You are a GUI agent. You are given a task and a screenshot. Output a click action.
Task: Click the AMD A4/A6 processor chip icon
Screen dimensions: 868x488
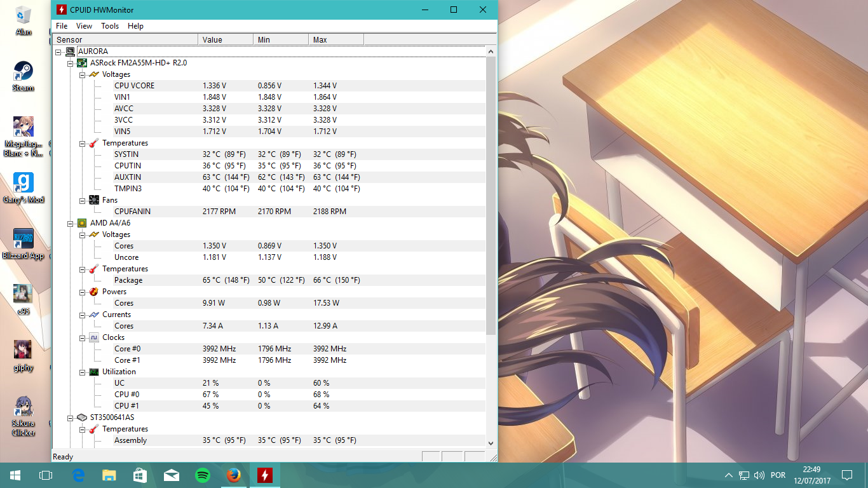tap(82, 223)
